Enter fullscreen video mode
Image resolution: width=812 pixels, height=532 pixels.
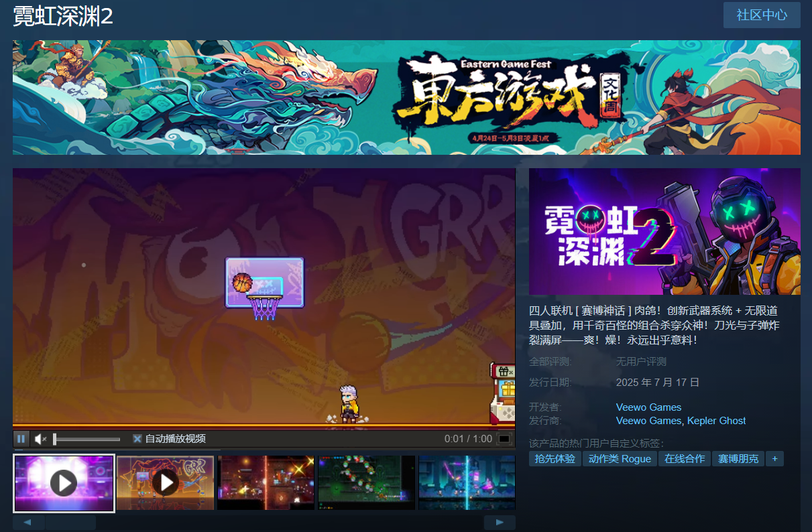click(504, 440)
